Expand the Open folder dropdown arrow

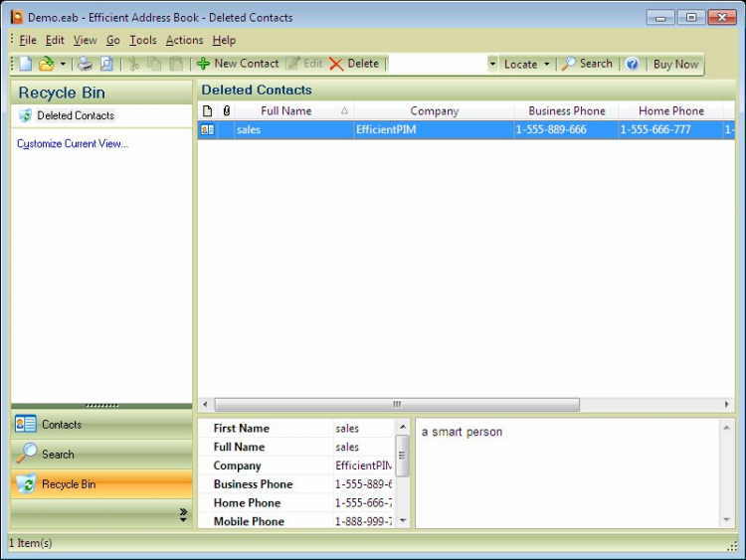(63, 64)
